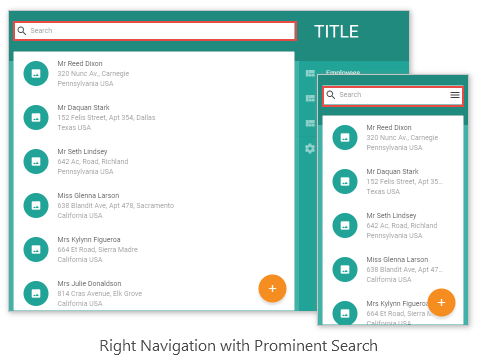483x363 pixels.
Task: Click the magnifier icon in desktop search bar
Action: point(22,31)
